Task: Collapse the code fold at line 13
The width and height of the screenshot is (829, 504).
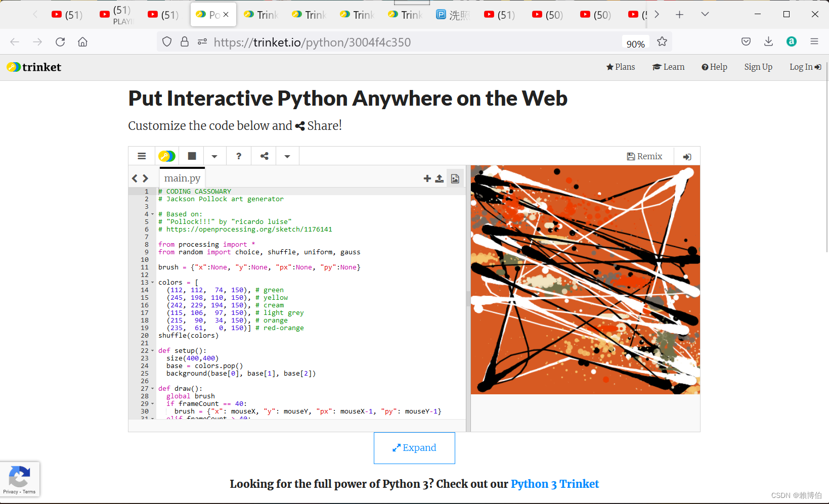Action: (x=153, y=283)
